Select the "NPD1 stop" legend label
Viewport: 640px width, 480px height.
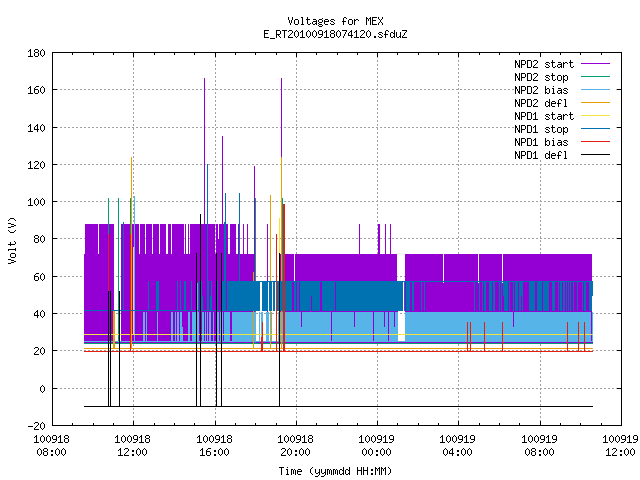click(541, 129)
